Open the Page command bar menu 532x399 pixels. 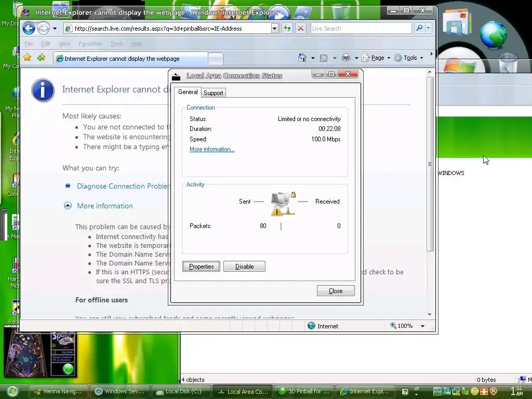point(376,58)
